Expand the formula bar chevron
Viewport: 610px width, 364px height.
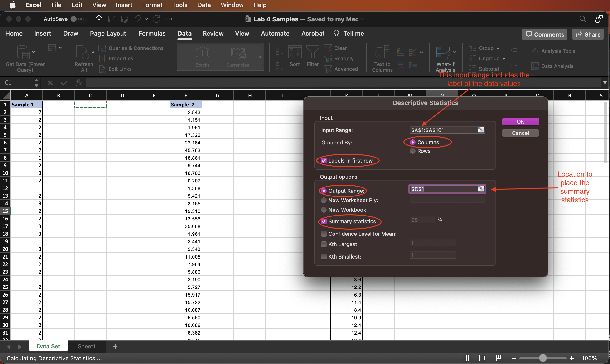(605, 83)
